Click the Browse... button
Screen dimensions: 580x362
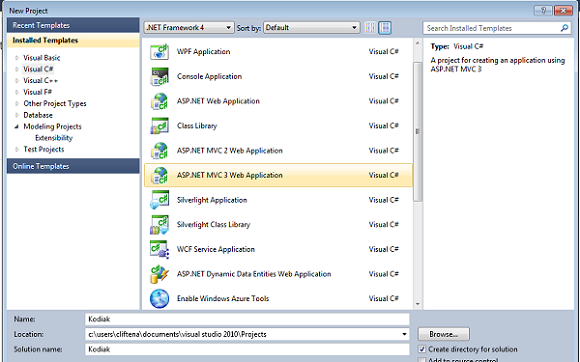click(x=444, y=334)
